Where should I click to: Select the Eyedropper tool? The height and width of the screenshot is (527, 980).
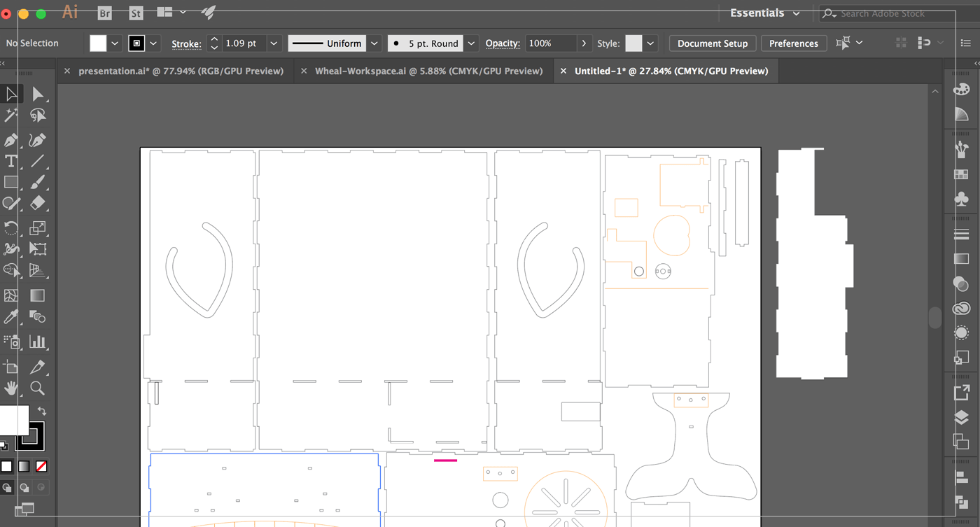click(11, 317)
